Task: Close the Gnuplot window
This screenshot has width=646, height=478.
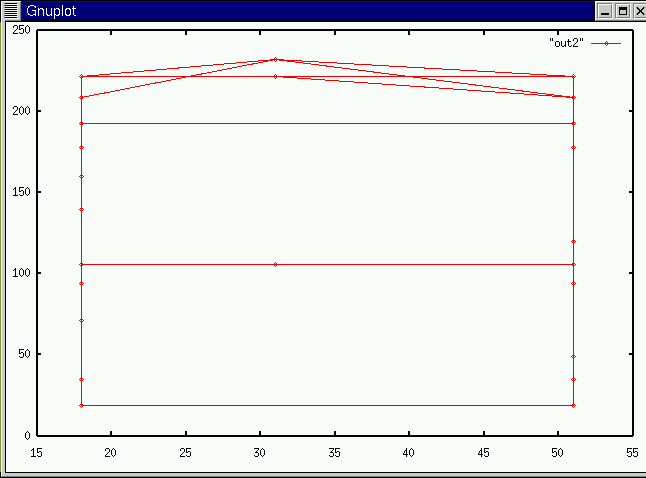Action: [x=640, y=11]
